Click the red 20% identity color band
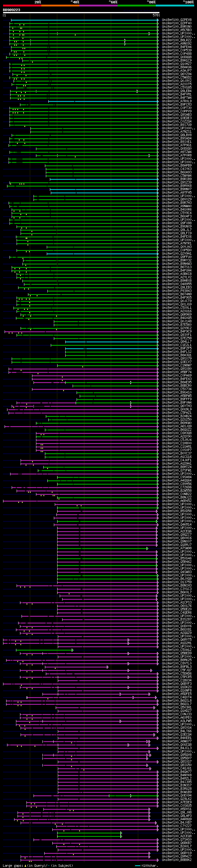 point(22,6)
